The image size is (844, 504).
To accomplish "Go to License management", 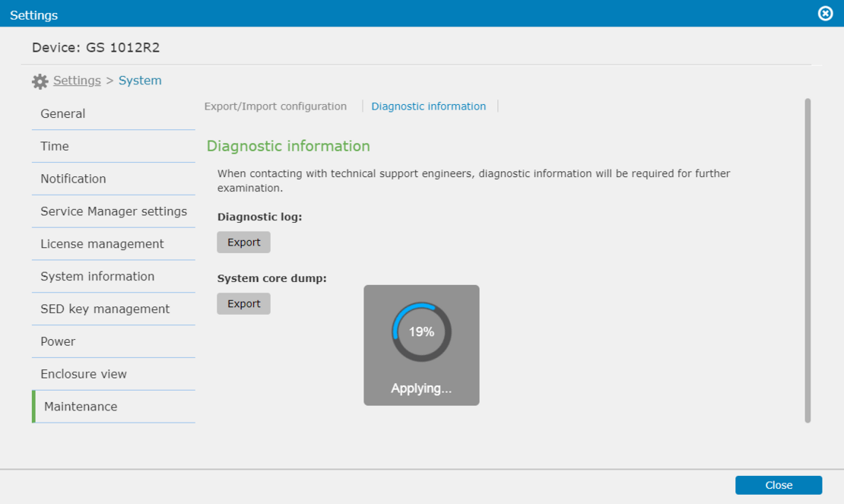I will click(102, 244).
